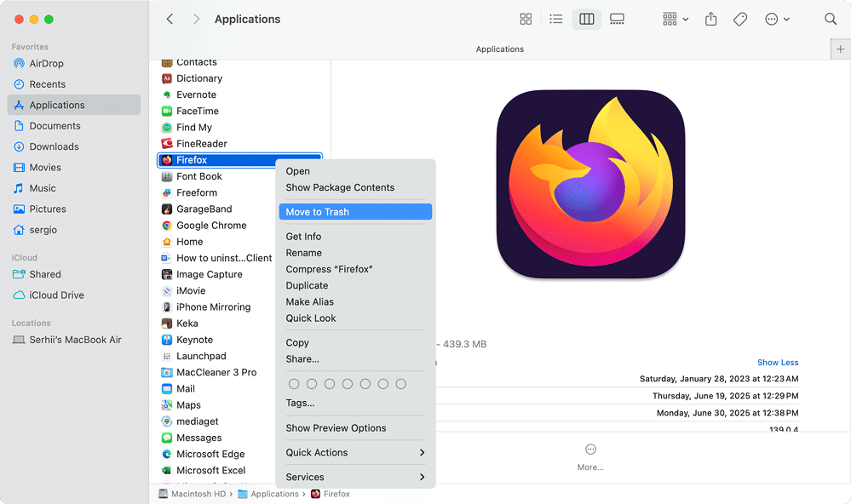
Task: Choose Copy from the context menu
Action: coord(355,343)
